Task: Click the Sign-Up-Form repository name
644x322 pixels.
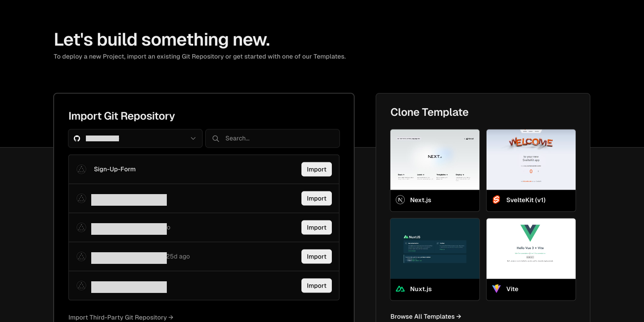Action: pyautogui.click(x=114, y=169)
